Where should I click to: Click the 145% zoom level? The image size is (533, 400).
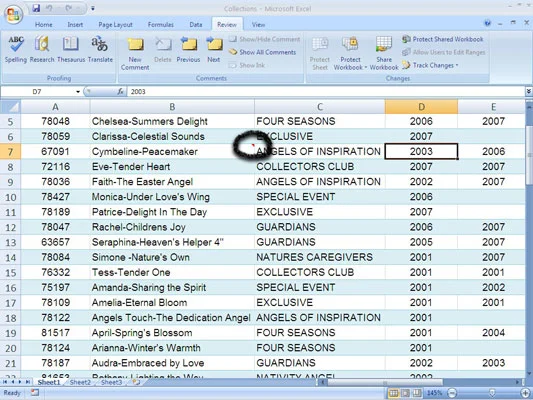point(434,393)
